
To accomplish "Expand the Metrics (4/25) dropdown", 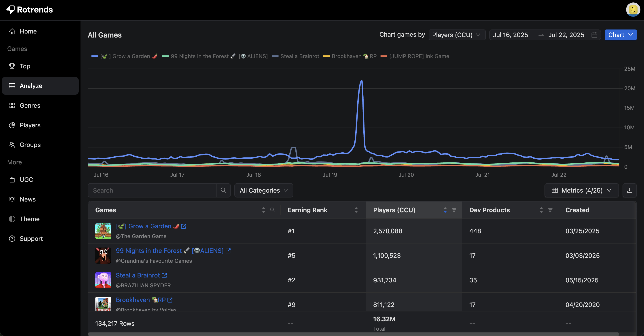I will click(x=581, y=190).
